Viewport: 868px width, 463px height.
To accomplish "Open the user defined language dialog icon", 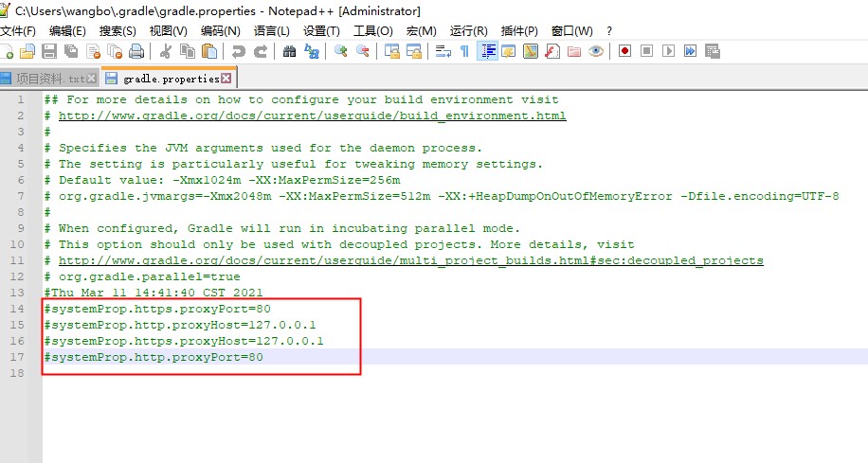I will click(508, 51).
